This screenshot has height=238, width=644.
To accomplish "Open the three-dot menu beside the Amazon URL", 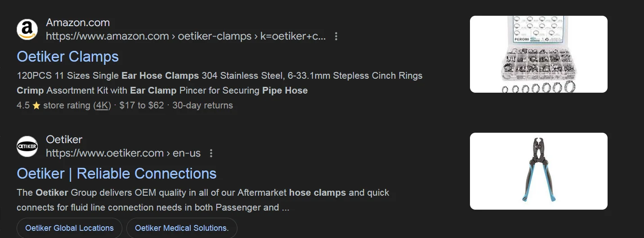I will pos(336,36).
